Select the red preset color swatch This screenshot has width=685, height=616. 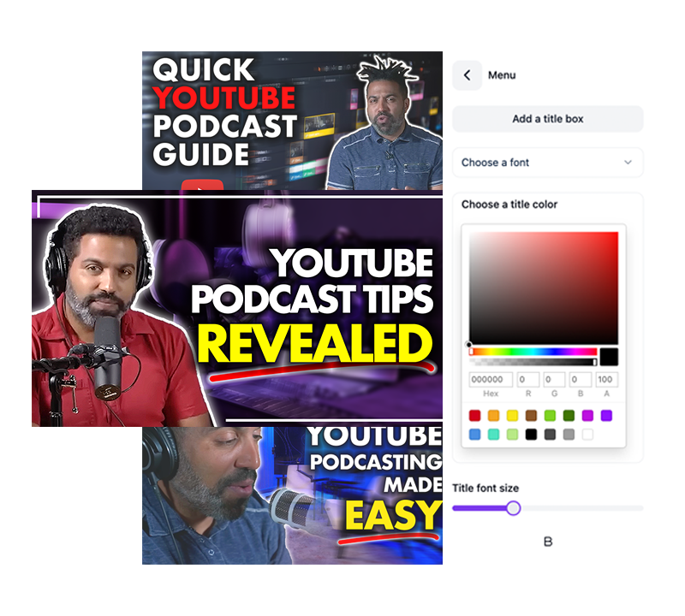coord(474,415)
